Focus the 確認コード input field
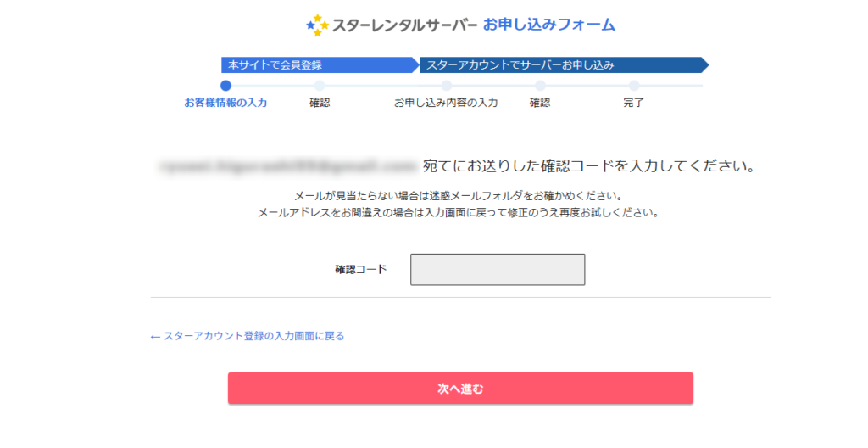Viewport: 868px width, 448px height. tap(498, 270)
